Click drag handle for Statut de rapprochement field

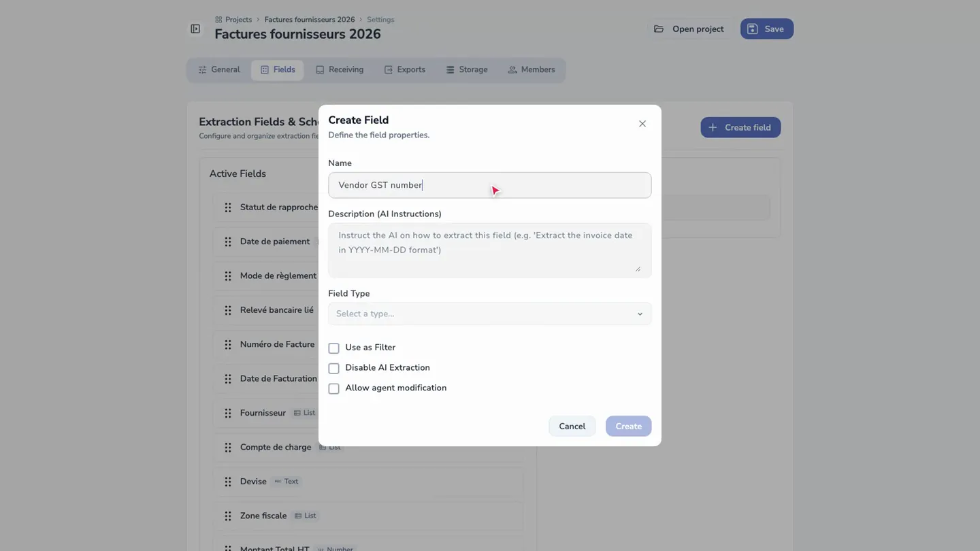228,207
